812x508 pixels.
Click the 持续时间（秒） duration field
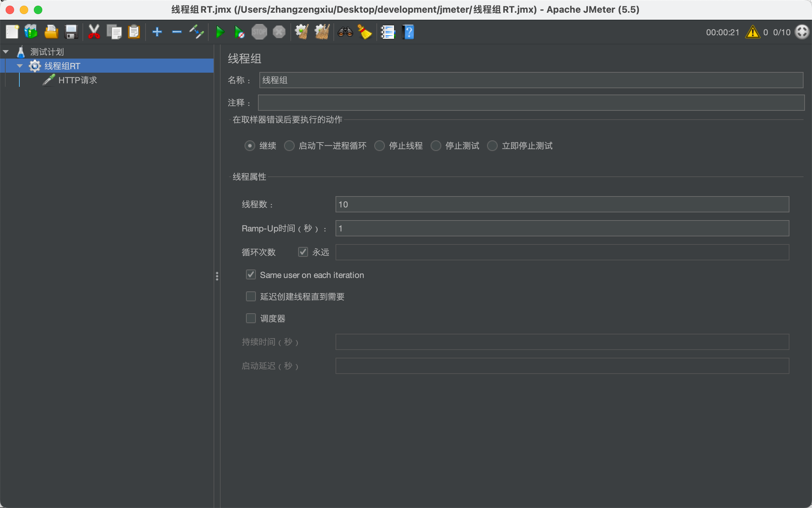(x=562, y=342)
